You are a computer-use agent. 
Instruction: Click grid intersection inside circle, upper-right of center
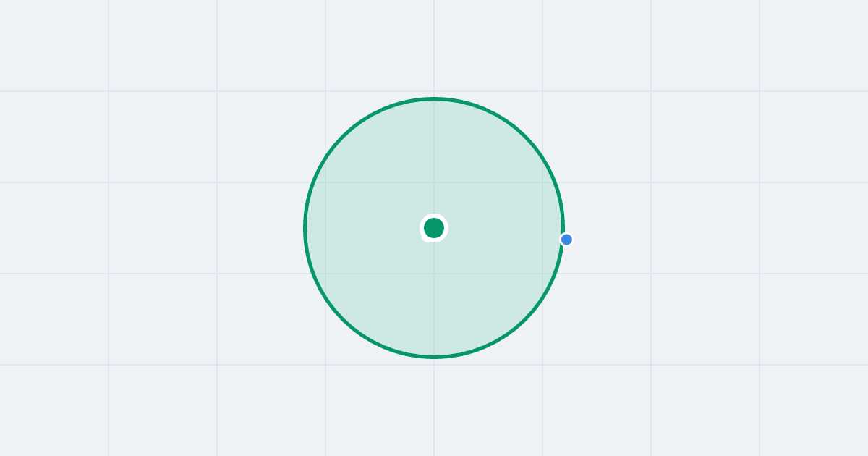tap(542, 182)
